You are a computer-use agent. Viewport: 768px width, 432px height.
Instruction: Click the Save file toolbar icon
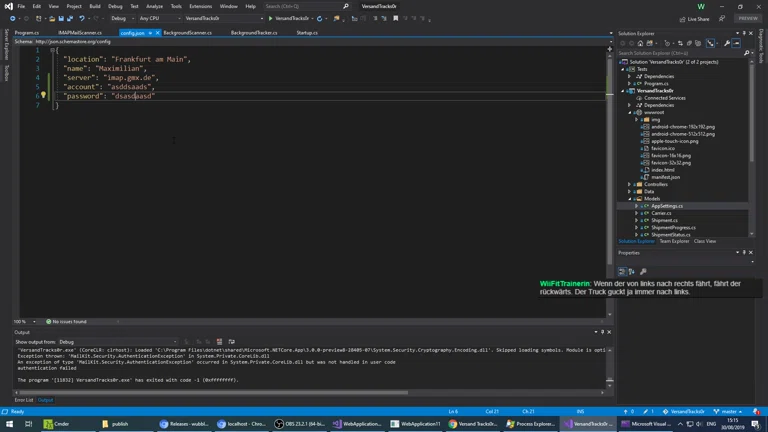pyautogui.click(x=61, y=19)
